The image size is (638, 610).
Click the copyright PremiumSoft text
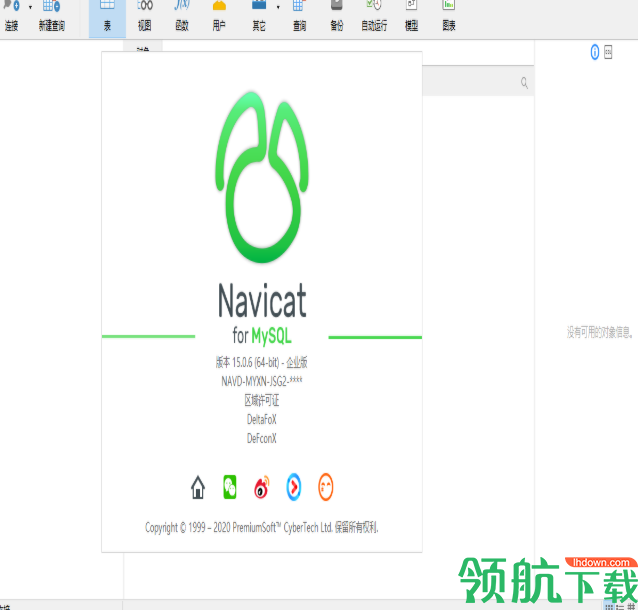pyautogui.click(x=262, y=528)
